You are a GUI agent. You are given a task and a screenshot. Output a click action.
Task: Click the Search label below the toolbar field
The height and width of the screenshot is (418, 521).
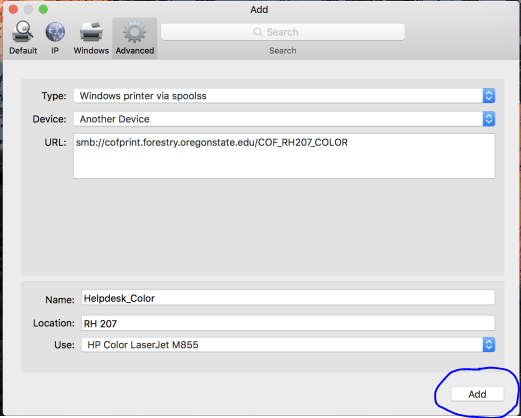(283, 51)
